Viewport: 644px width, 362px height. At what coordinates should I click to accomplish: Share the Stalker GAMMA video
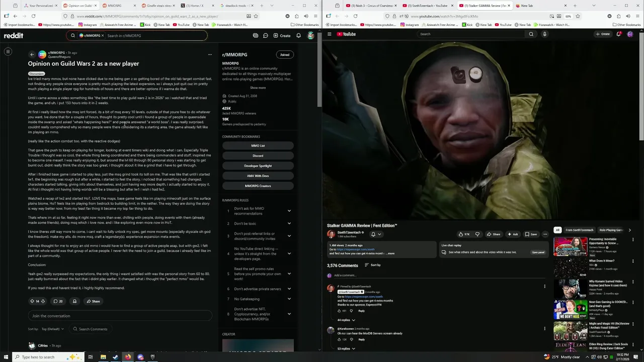494,234
